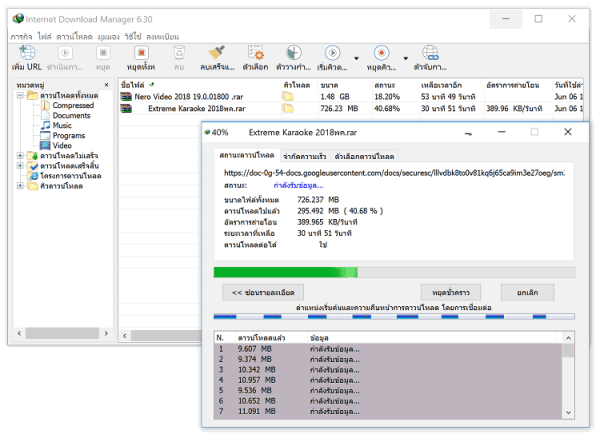Click the green download progress bar
Screen dimensions: 600x438
pyautogui.click(x=394, y=272)
